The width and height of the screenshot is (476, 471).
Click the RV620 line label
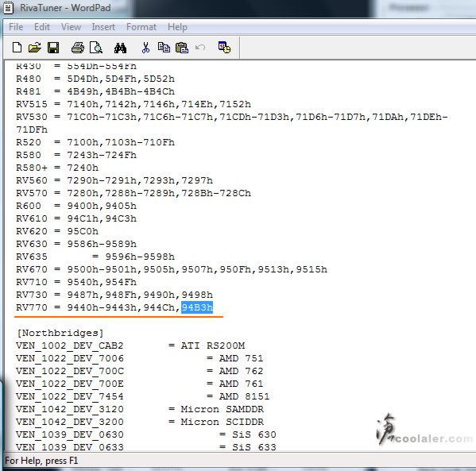tap(32, 231)
